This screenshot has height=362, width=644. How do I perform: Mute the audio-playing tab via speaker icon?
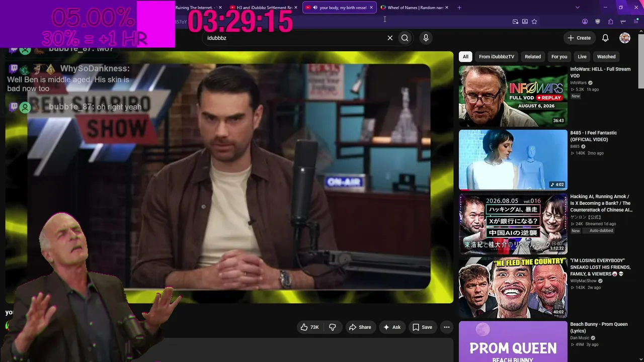coord(315,8)
